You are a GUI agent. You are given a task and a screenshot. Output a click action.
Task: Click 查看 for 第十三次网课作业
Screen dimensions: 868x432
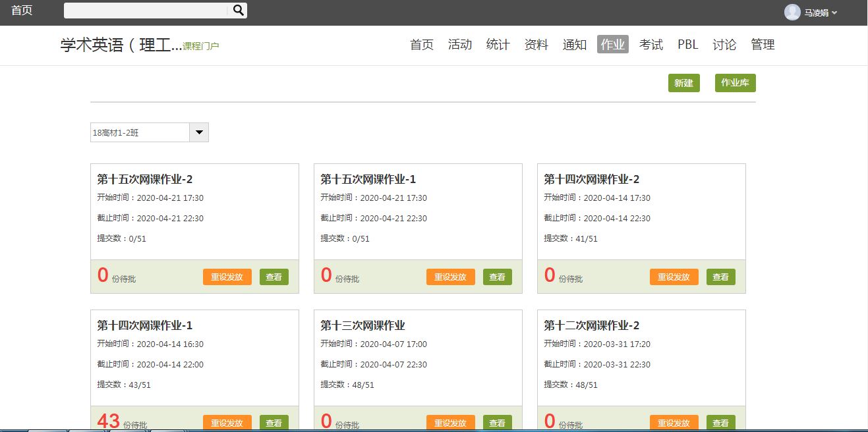tap(498, 423)
